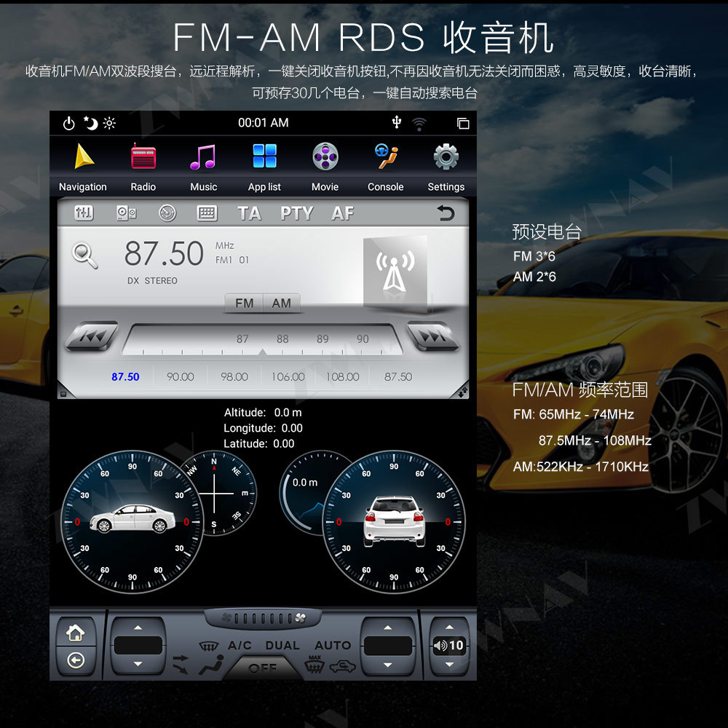Select the last preset 87.50

(x=398, y=376)
